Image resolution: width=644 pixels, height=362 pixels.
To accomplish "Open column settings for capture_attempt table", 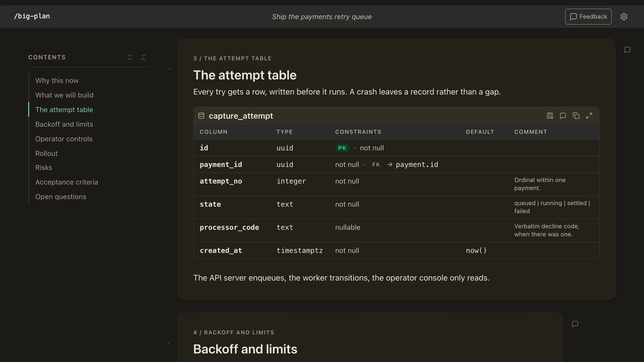I will click(x=550, y=116).
